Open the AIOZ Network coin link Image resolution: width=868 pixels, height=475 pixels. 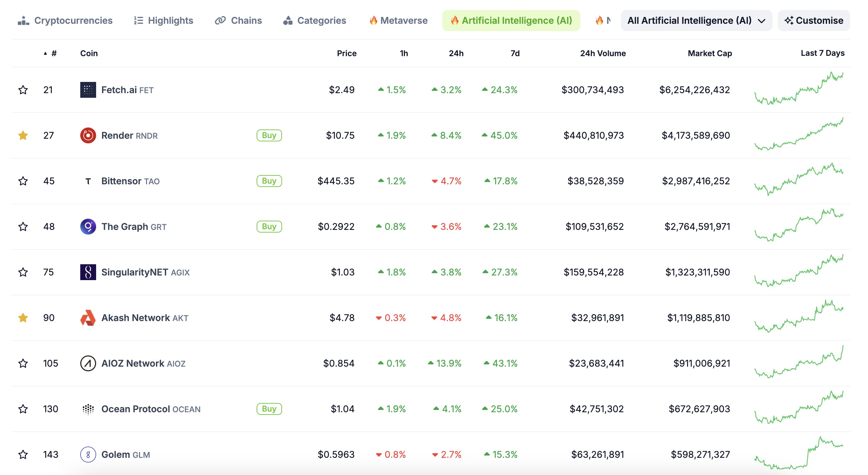tap(144, 363)
